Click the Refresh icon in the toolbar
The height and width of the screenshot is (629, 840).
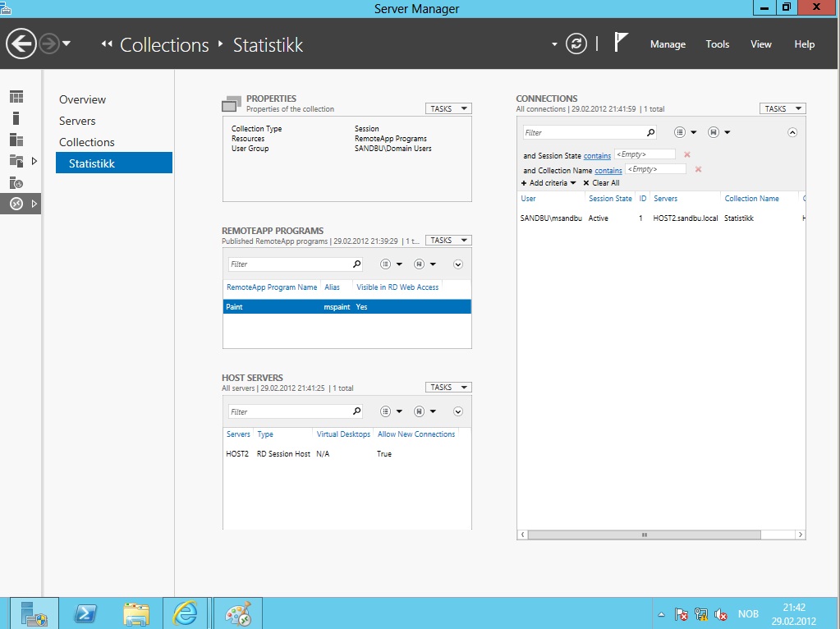pyautogui.click(x=576, y=44)
